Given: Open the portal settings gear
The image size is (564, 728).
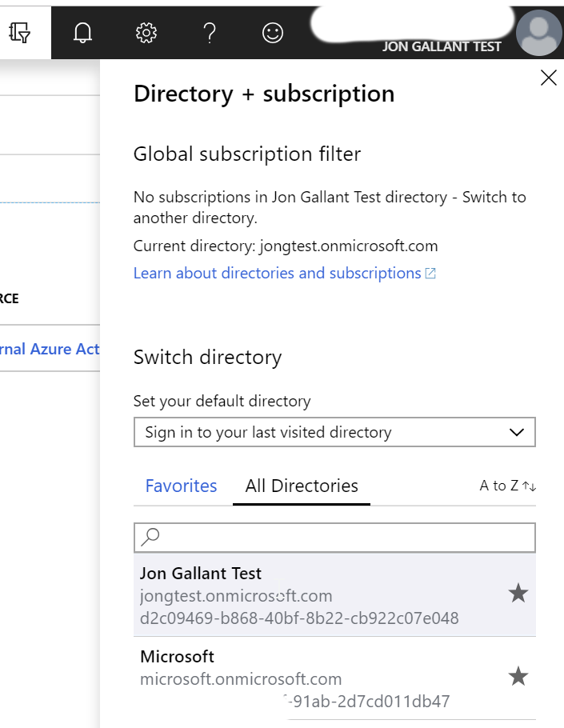Looking at the screenshot, I should point(146,32).
